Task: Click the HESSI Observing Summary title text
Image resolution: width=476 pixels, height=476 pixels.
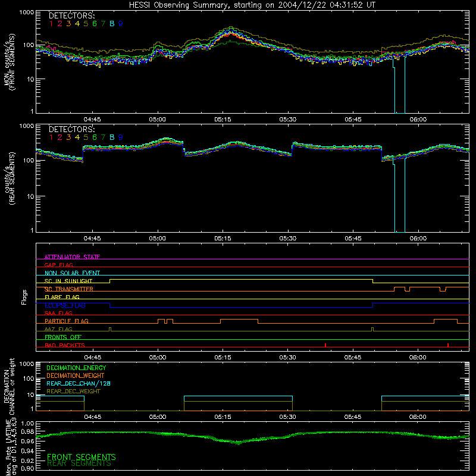Action: pos(252,5)
